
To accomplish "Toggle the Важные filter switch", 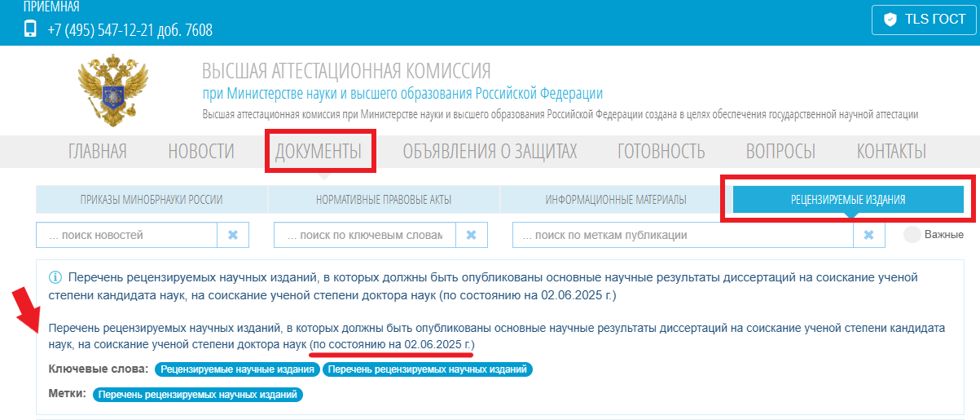I will point(912,235).
